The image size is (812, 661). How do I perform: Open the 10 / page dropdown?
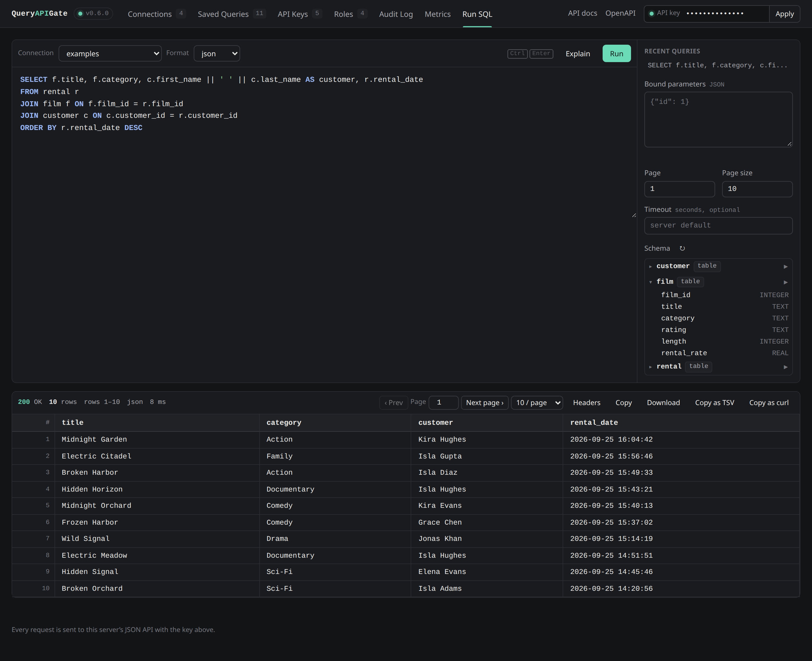537,402
